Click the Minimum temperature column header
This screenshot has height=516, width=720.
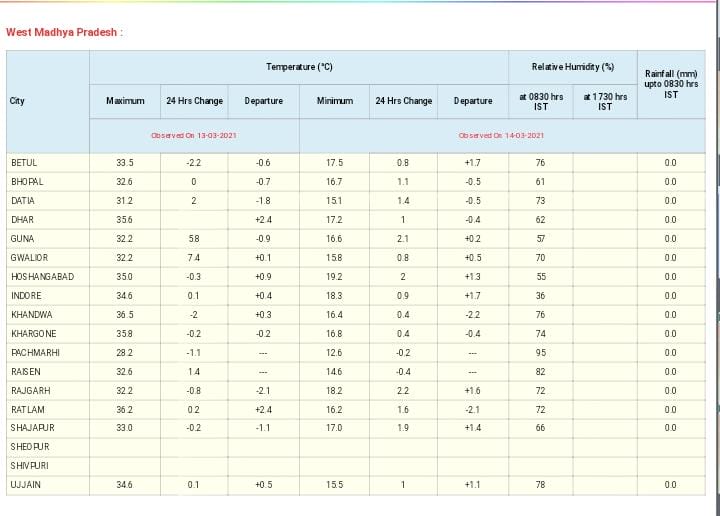[334, 101]
